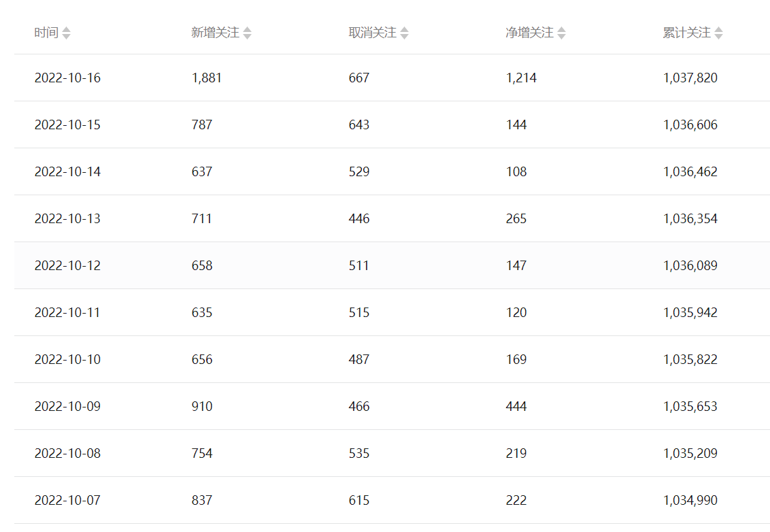Sort by 净增关注 using its arrow icon
Image resolution: width=770 pixels, height=532 pixels.
(561, 33)
